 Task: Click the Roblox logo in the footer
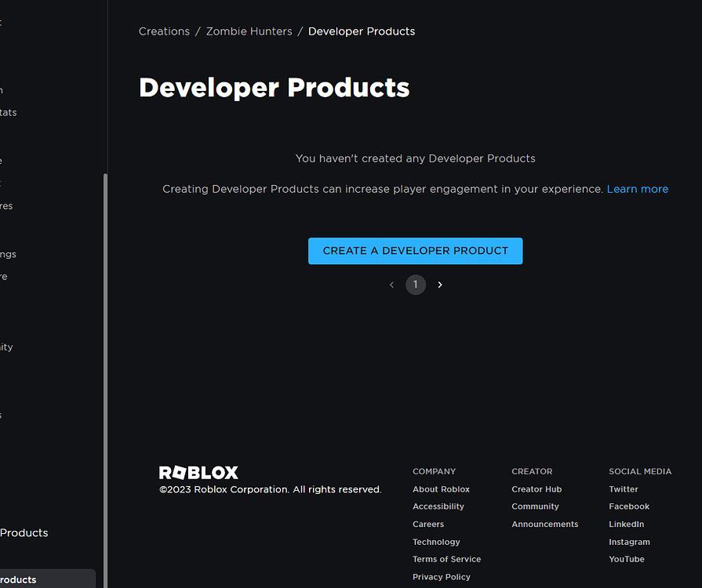(x=198, y=472)
